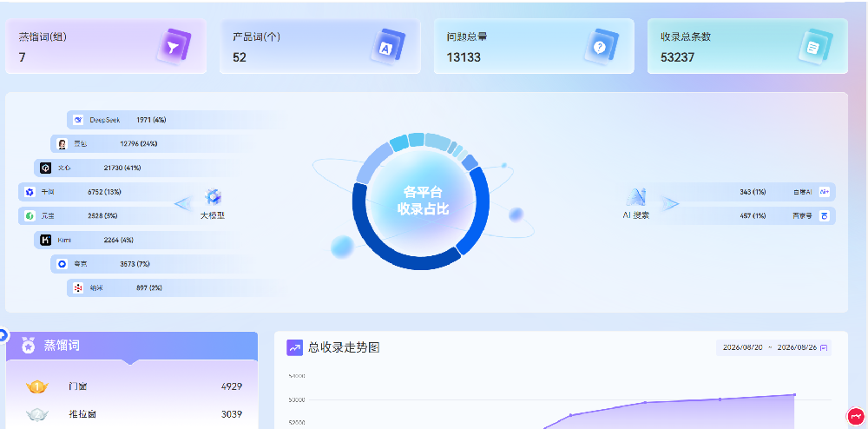Open the 蒸馏词(组) summary card showing 7
868x429 pixels.
[x=106, y=47]
